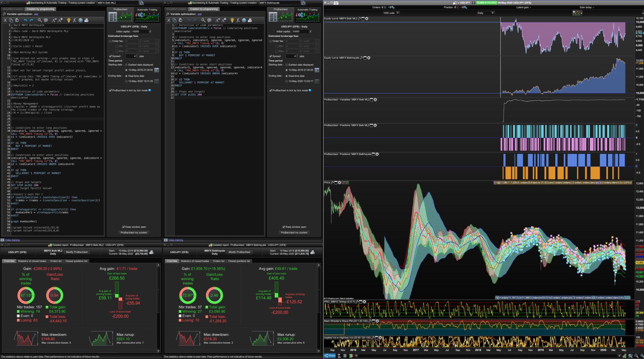Screen dimensions: 644x359
Task: Click the lightbulb help icon in left editor toolbar
Action: pyautogui.click(x=69, y=20)
